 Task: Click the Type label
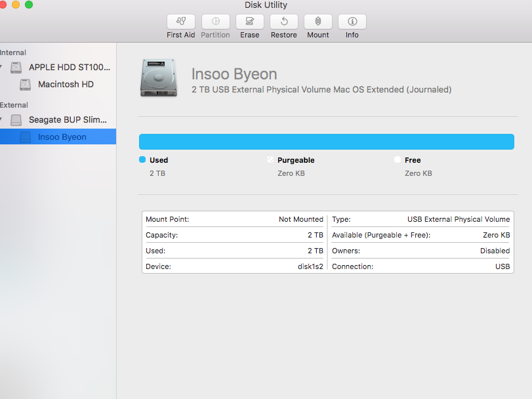point(341,219)
